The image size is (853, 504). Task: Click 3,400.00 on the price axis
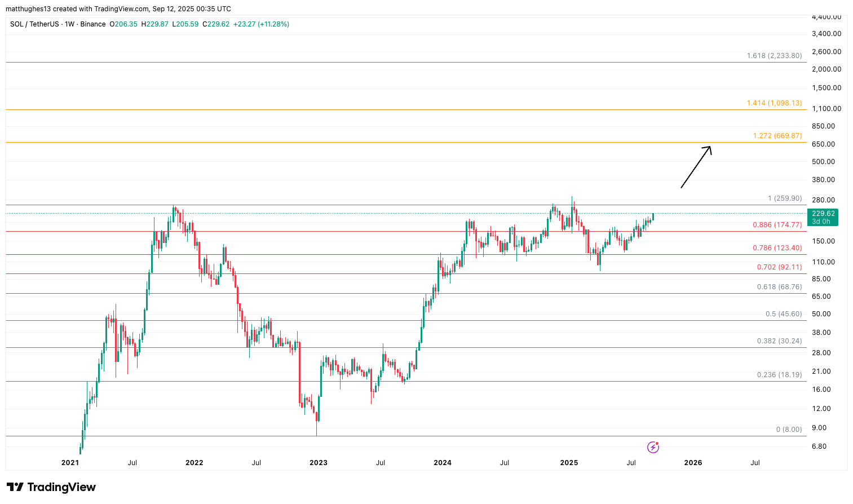point(827,34)
